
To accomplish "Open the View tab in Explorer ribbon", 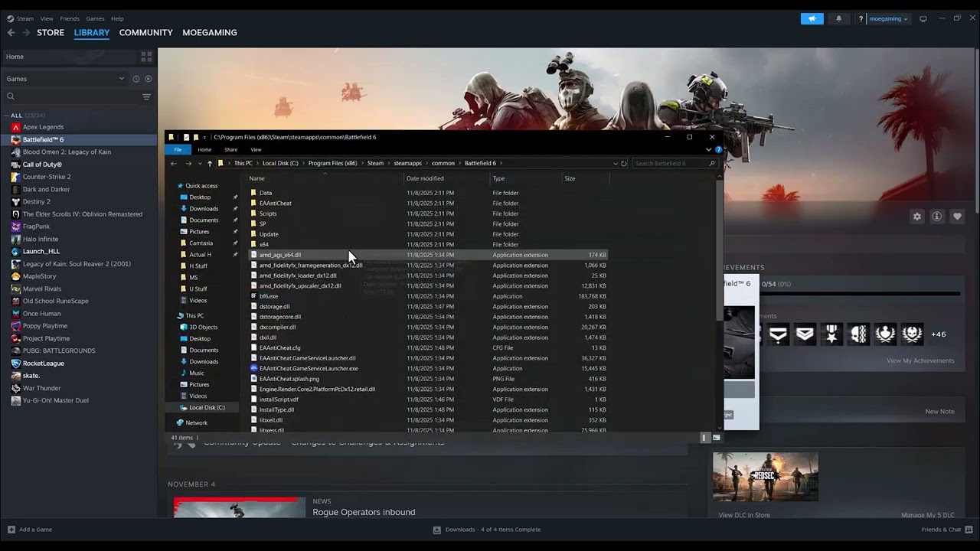I will point(256,150).
